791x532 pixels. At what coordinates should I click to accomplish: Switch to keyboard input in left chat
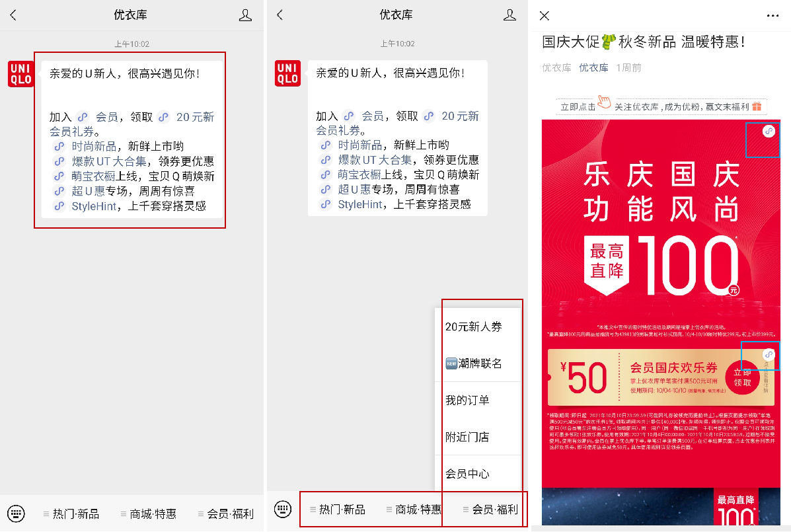[16, 513]
